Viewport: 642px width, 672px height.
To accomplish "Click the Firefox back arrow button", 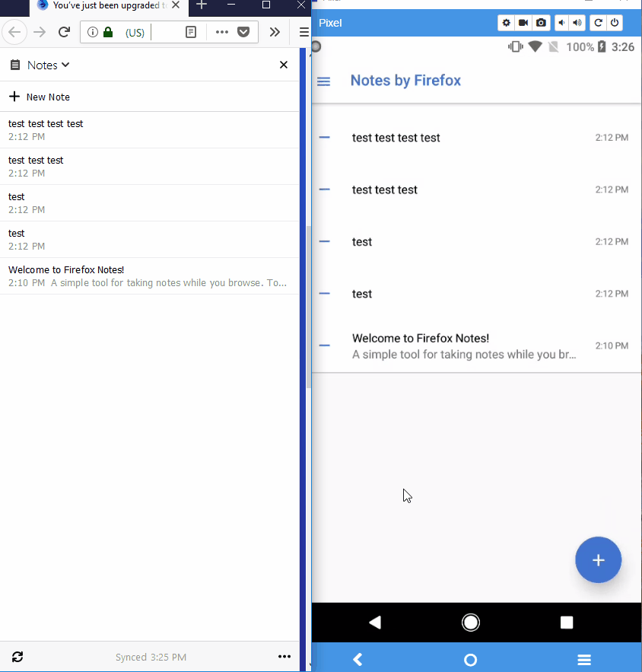I will (x=14, y=32).
